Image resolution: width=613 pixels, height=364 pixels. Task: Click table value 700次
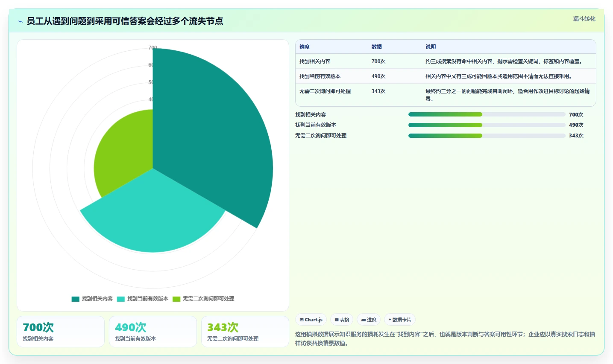pos(378,61)
